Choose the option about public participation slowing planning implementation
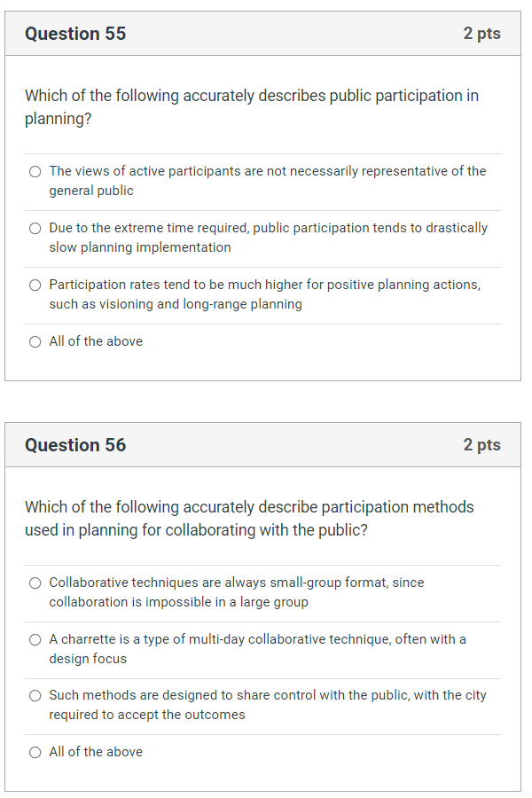This screenshot has width=532, height=798. tap(35, 228)
